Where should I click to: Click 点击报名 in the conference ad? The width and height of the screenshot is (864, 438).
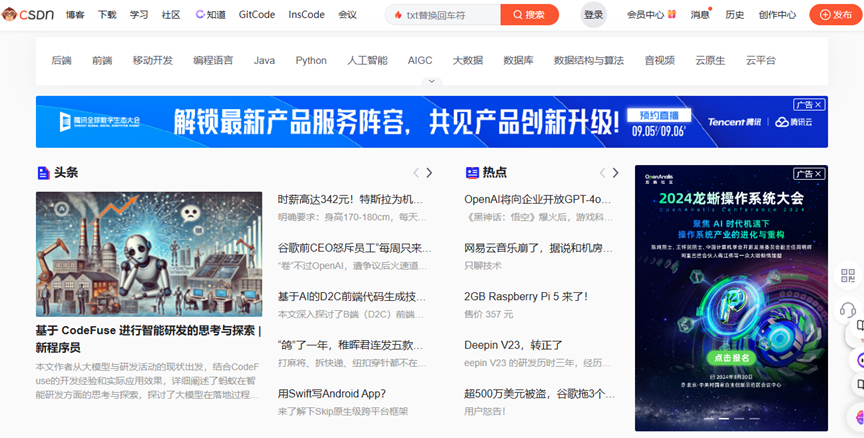point(731,358)
